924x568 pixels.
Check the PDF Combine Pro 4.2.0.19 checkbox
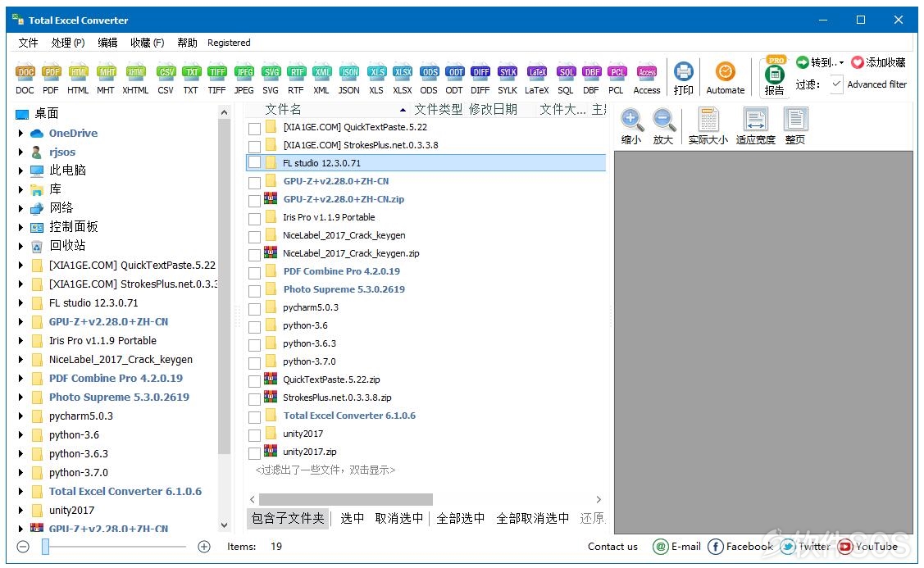[254, 273]
